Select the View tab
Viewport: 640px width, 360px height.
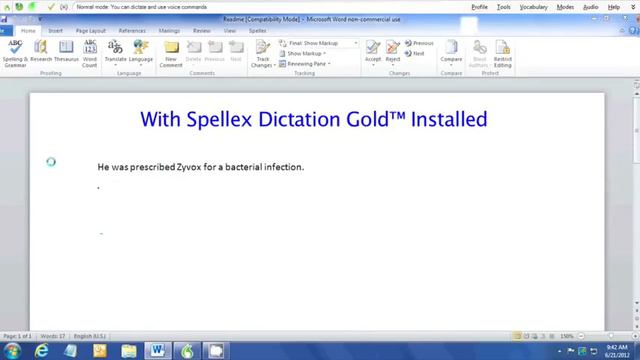coord(229,31)
